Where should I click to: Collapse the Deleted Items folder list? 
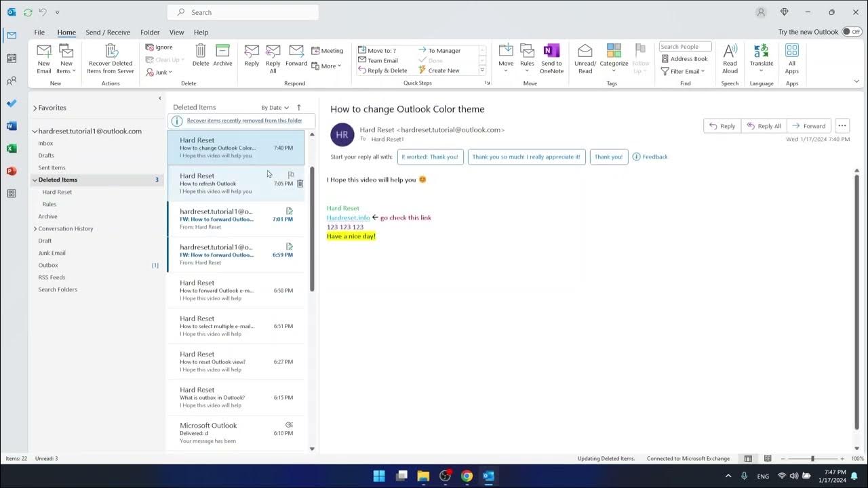[x=35, y=180]
